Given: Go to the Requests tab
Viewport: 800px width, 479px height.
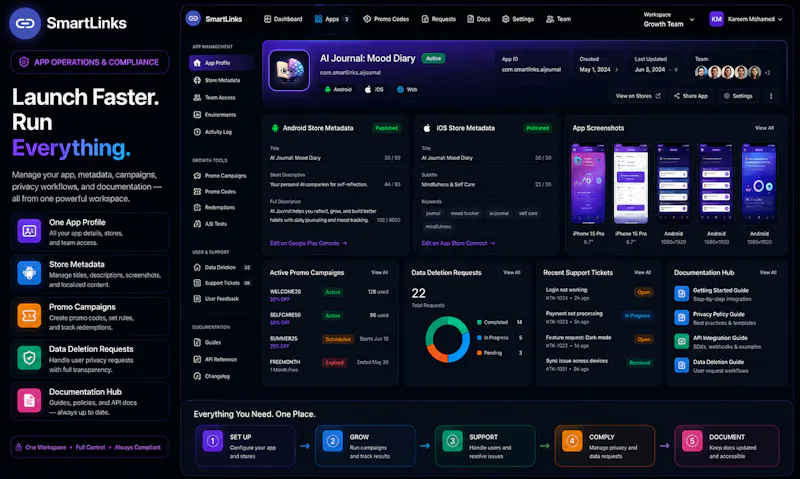Looking at the screenshot, I should [439, 19].
